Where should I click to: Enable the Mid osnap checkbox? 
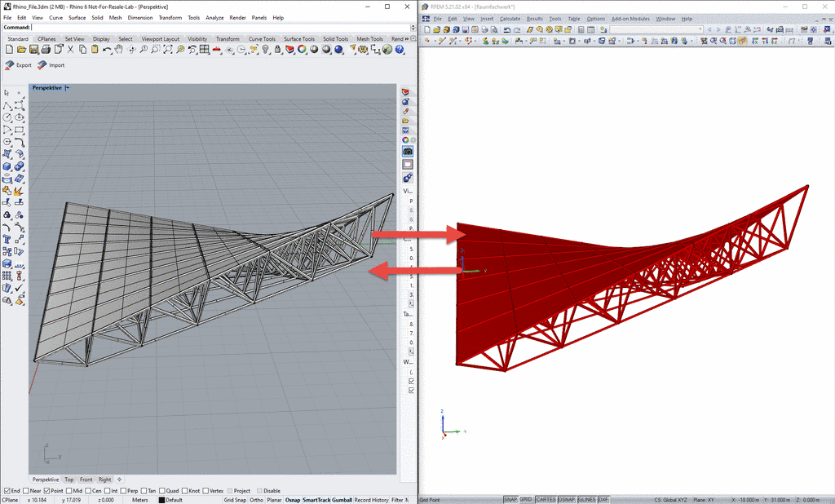(x=67, y=491)
